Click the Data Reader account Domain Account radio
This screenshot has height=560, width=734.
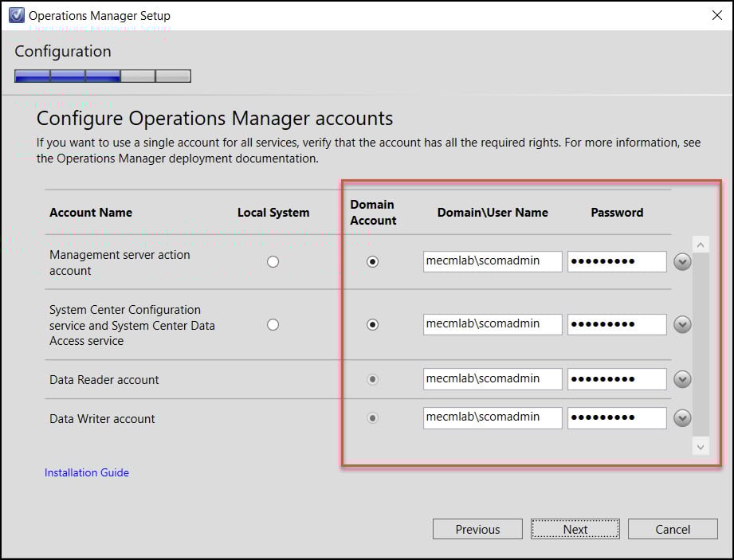[x=373, y=379]
